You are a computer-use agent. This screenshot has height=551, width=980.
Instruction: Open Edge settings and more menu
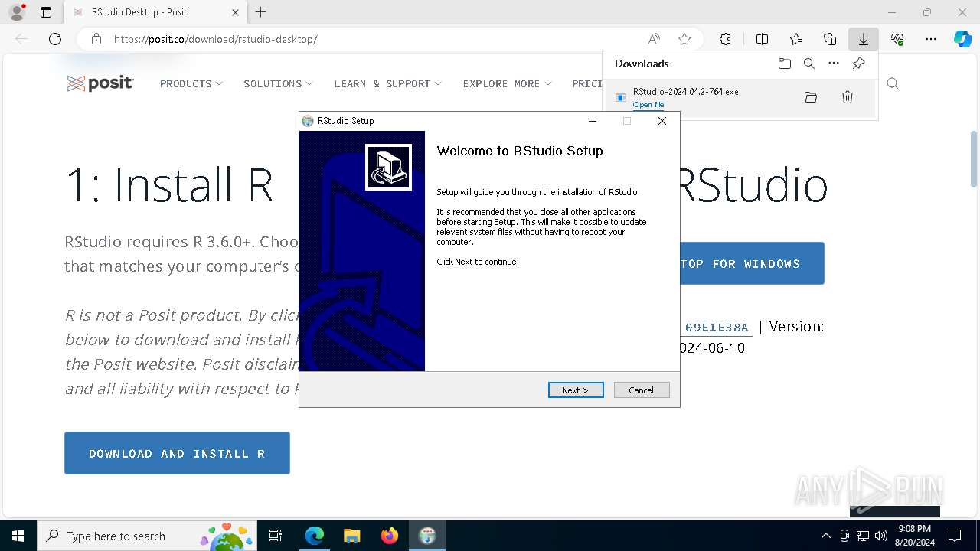pyautogui.click(x=931, y=39)
